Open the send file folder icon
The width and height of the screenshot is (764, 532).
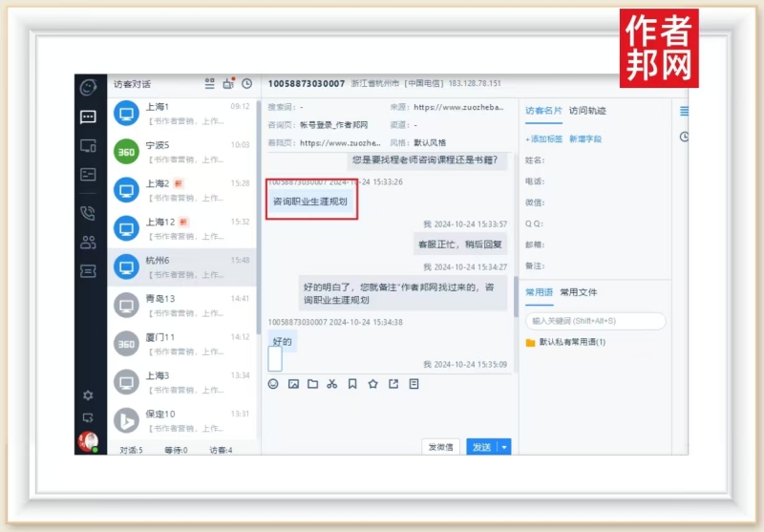(312, 384)
